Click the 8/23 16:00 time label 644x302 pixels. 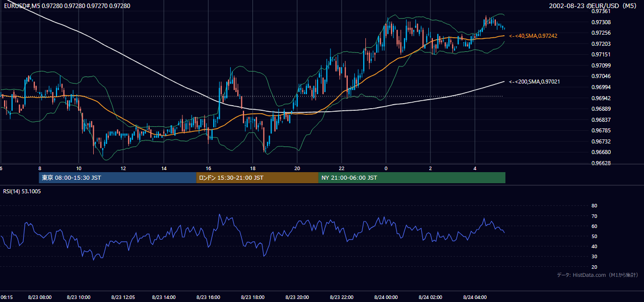(209, 297)
